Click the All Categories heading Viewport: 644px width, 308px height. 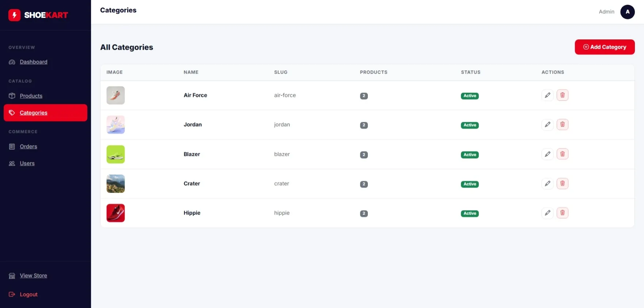[x=127, y=47]
